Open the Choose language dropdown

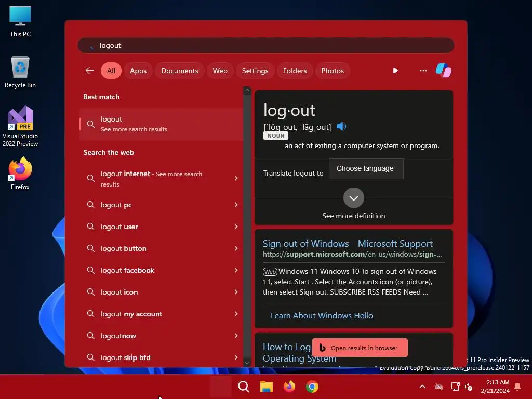coord(366,169)
